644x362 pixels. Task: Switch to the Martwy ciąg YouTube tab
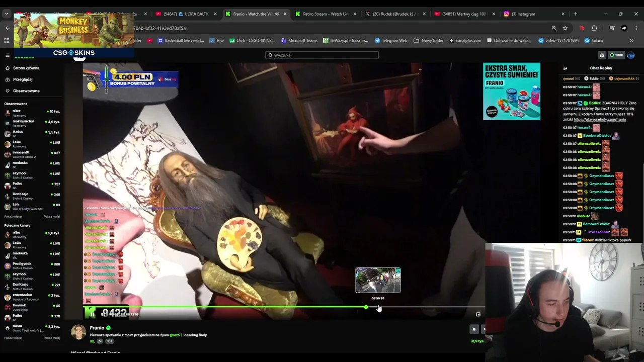click(x=464, y=14)
